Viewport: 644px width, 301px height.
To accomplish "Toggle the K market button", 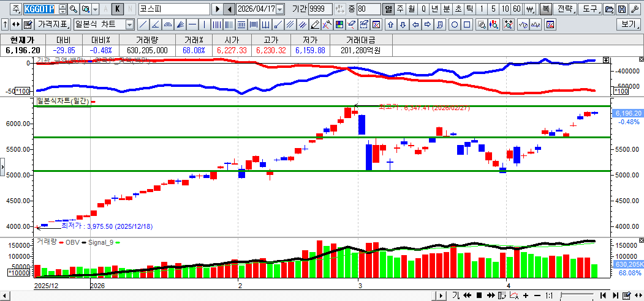I will tap(118, 9).
